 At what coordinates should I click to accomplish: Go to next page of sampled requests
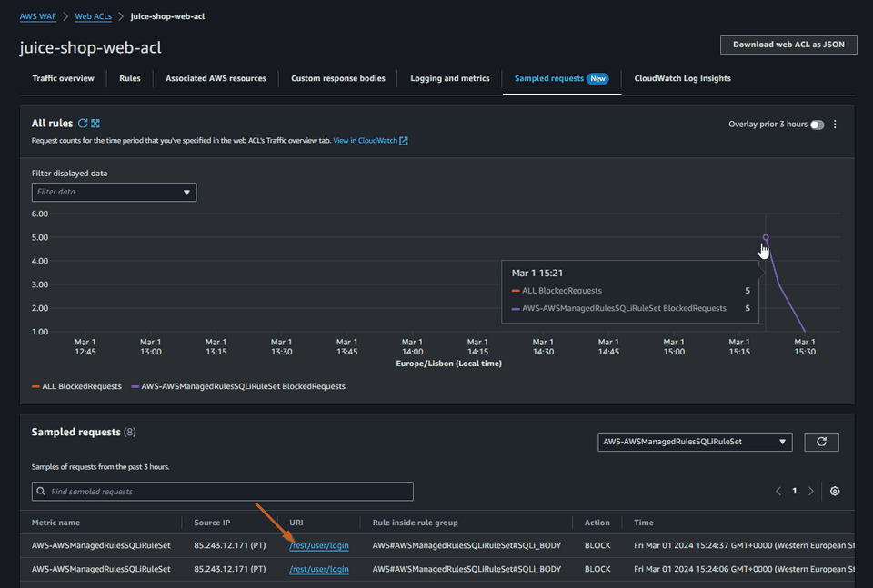coord(810,491)
